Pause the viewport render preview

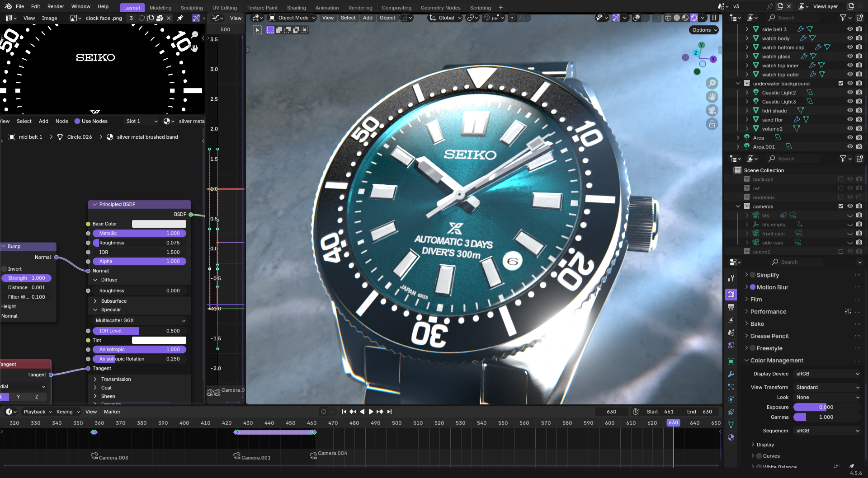pos(714,18)
